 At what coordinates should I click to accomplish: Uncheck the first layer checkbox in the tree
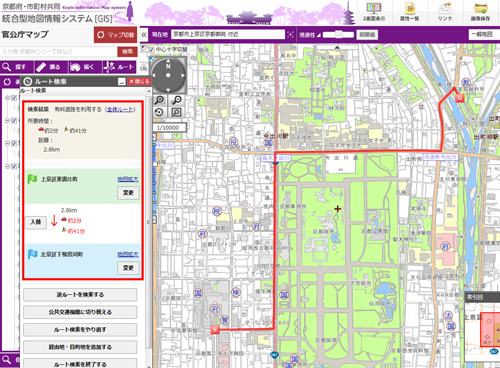14,98
